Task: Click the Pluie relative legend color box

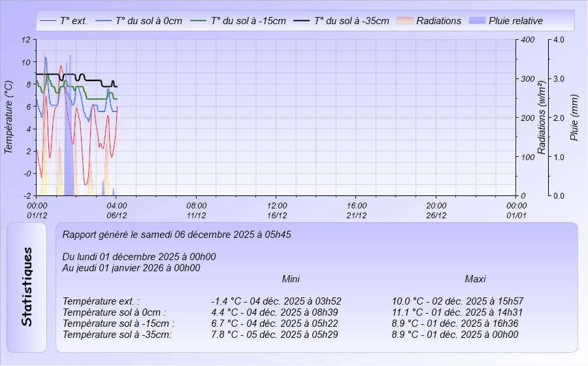Action: click(477, 21)
